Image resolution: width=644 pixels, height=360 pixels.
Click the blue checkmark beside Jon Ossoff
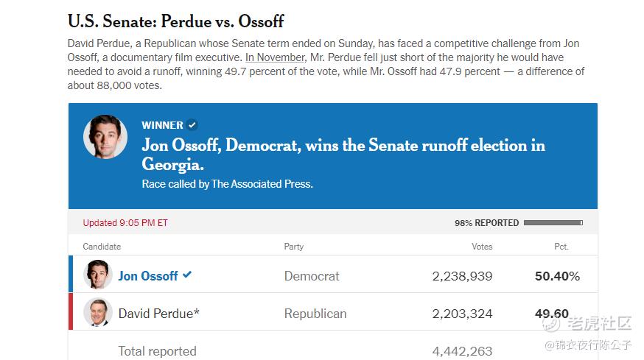point(187,275)
